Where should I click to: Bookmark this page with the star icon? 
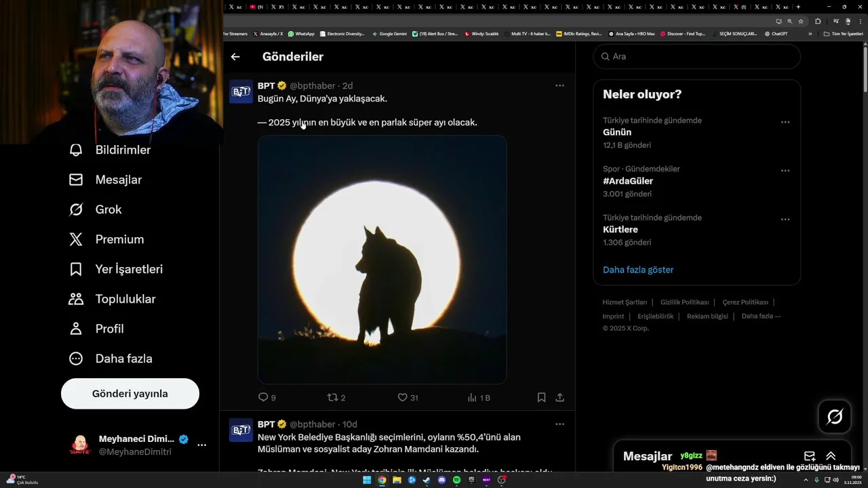tap(801, 21)
